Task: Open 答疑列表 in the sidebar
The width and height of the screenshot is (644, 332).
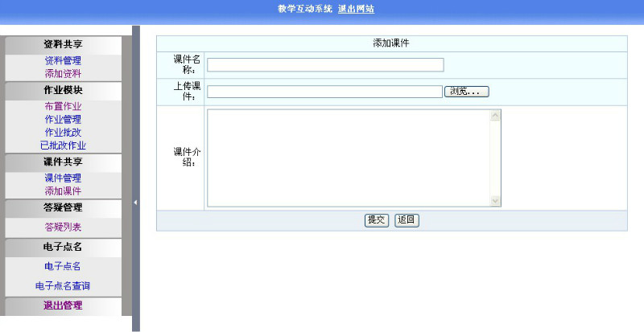Action: 63,227
